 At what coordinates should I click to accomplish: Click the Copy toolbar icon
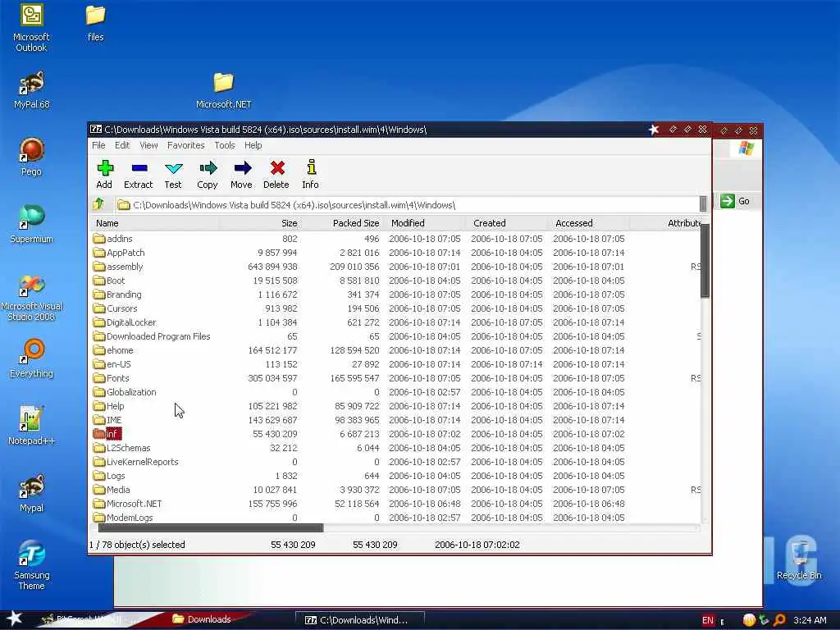pyautogui.click(x=208, y=175)
